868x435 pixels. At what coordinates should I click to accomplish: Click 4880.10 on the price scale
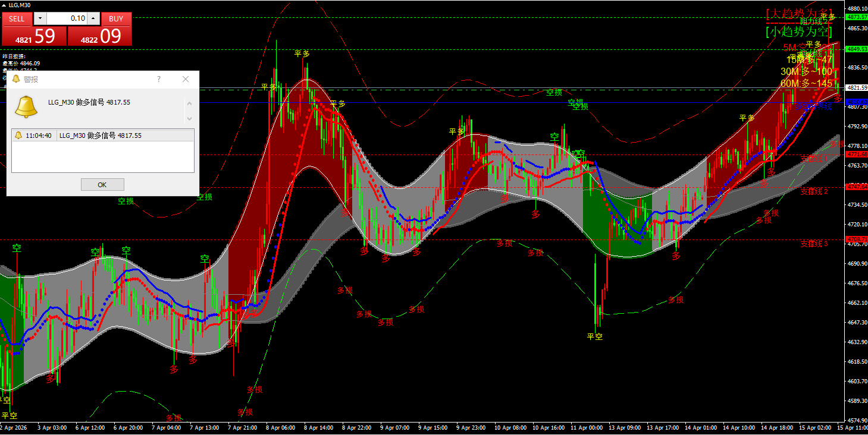coord(857,8)
